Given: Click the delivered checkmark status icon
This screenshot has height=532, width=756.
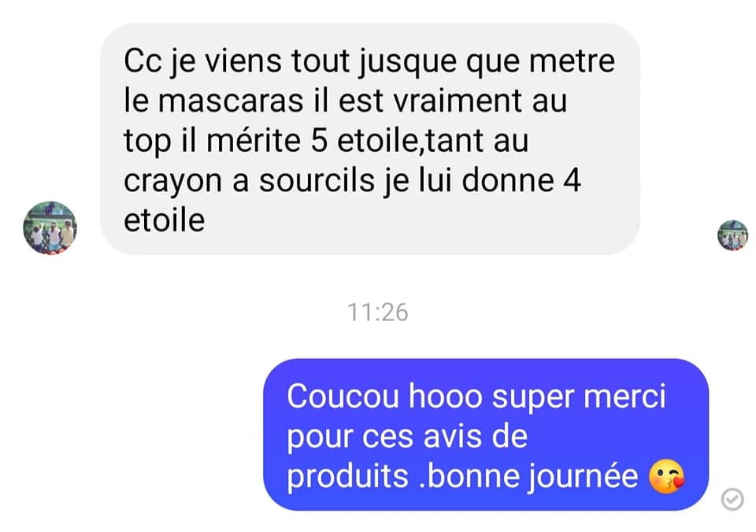Looking at the screenshot, I should [x=732, y=499].
